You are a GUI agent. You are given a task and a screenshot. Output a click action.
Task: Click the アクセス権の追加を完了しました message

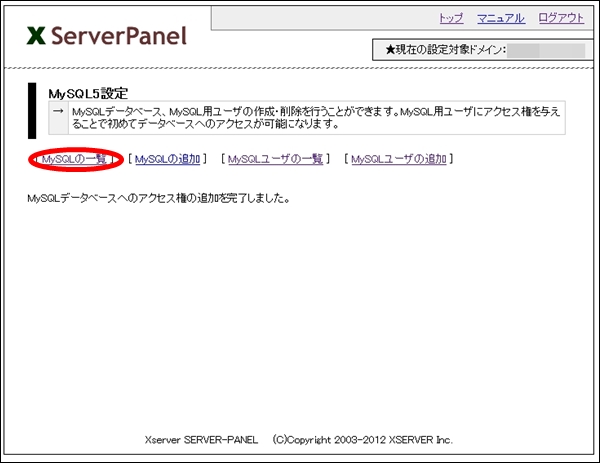[x=158, y=198]
